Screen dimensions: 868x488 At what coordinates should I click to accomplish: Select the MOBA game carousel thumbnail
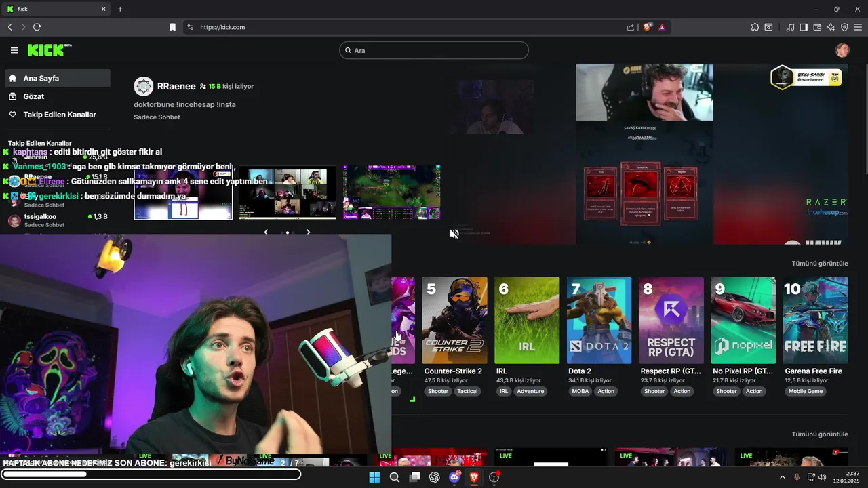click(x=392, y=192)
